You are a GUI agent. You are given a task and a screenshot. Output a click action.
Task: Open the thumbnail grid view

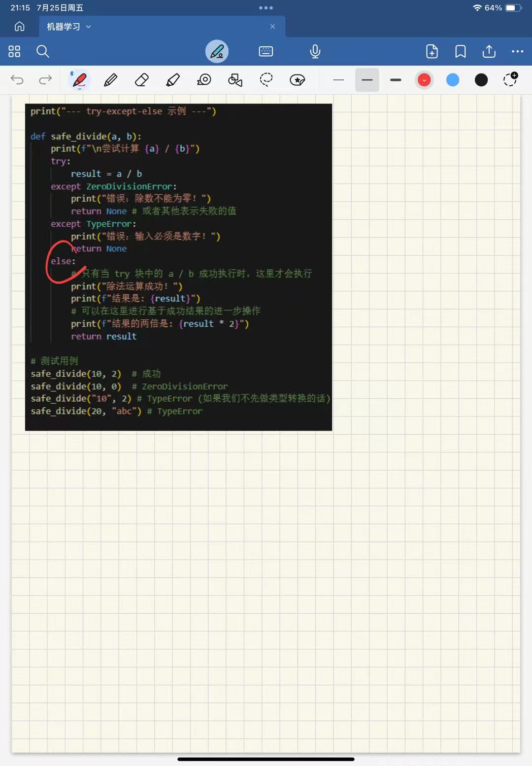[x=14, y=51]
